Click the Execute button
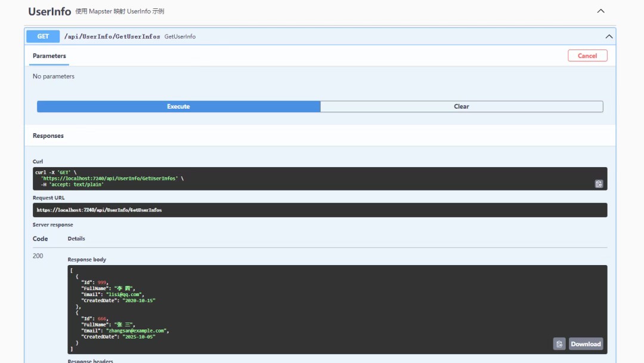644x363 pixels. click(178, 106)
